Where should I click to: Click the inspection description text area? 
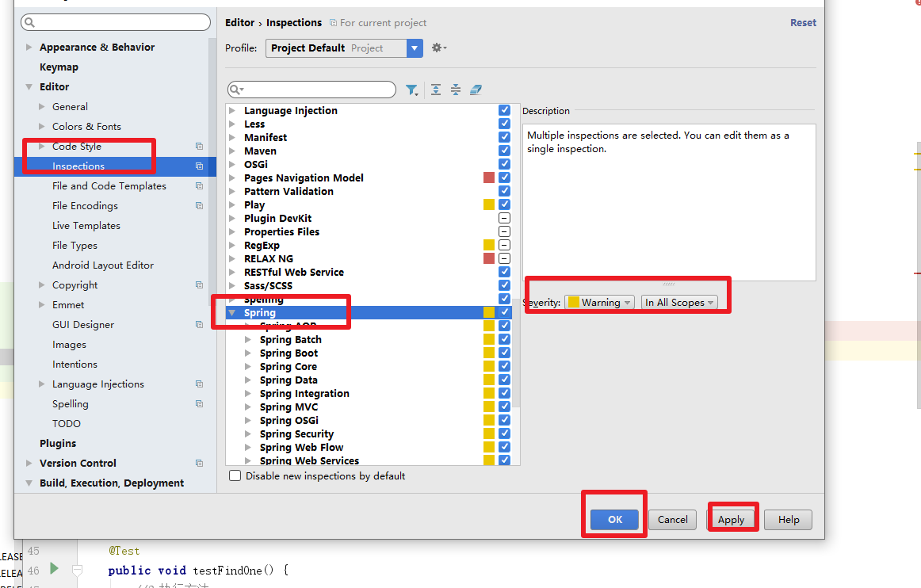pos(669,202)
